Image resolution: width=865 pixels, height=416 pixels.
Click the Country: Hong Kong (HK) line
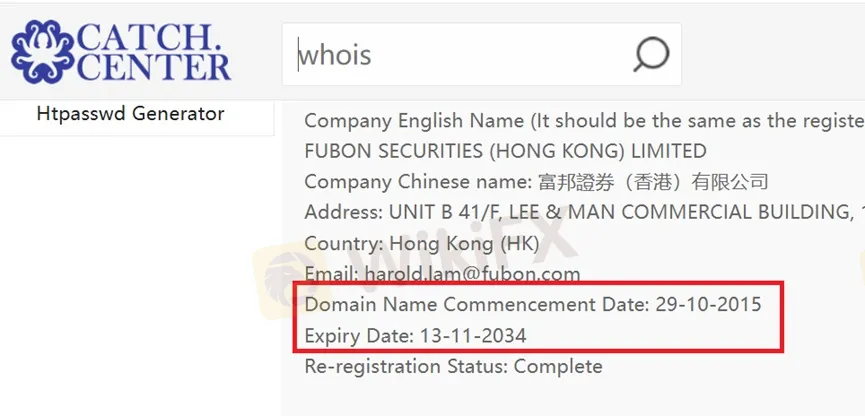pos(421,243)
